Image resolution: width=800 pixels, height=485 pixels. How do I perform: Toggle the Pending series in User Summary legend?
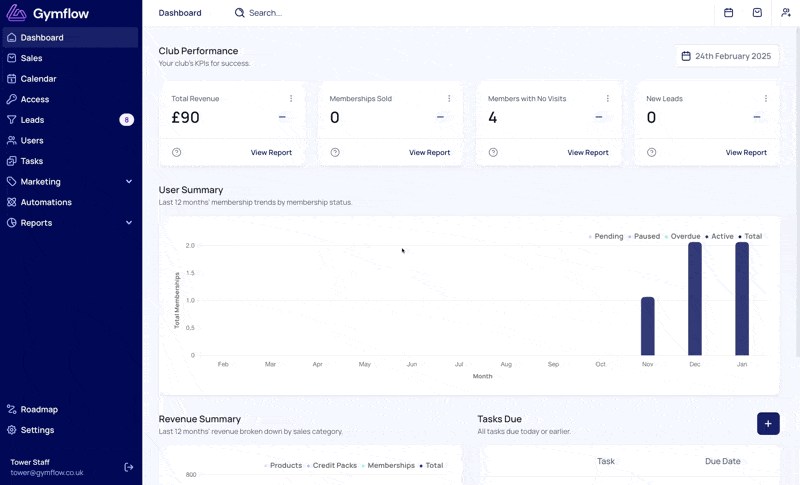tap(606, 237)
